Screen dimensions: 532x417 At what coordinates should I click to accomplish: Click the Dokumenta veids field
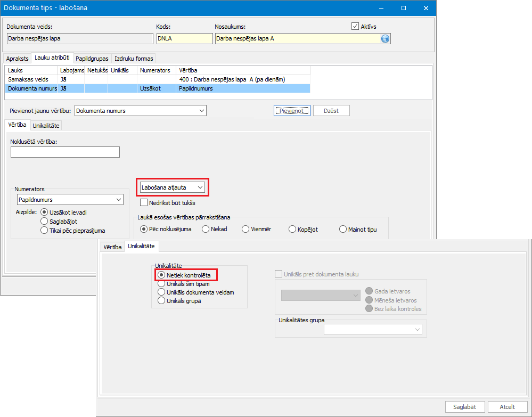point(80,39)
